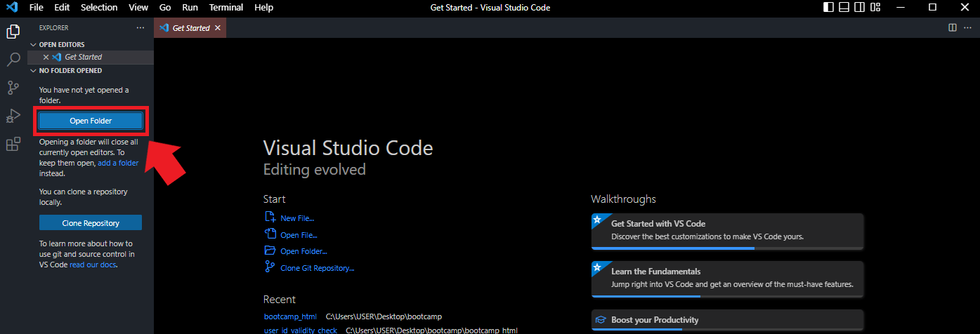The height and width of the screenshot is (334, 980).
Task: Click Open File icon under Start
Action: pos(270,234)
